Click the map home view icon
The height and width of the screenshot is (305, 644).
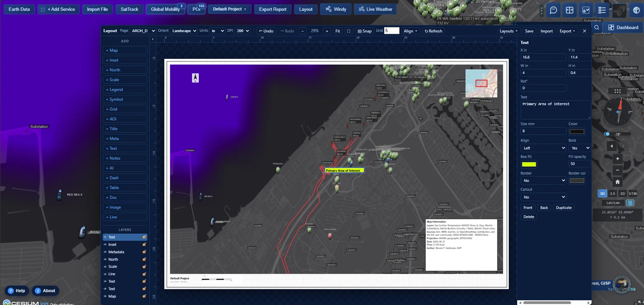617,182
